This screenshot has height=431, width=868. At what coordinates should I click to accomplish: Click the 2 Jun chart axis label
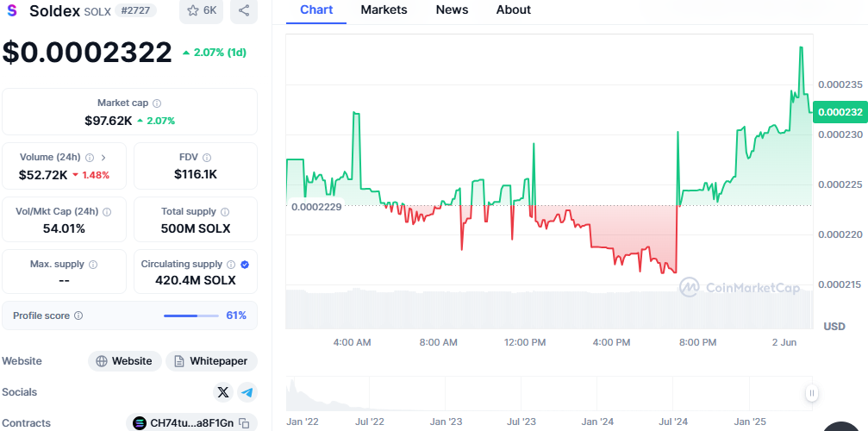[784, 342]
